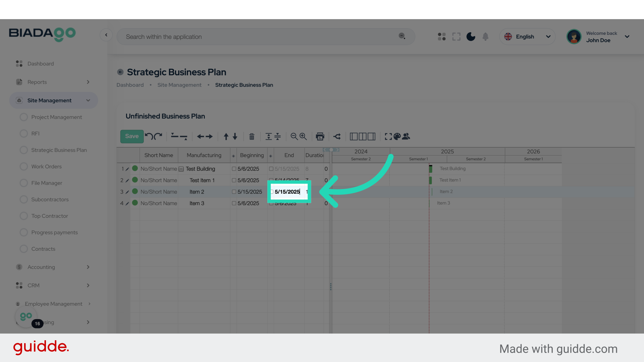644x362 pixels.
Task: Check Test Building beginning milestone checkbox
Action: (234, 169)
